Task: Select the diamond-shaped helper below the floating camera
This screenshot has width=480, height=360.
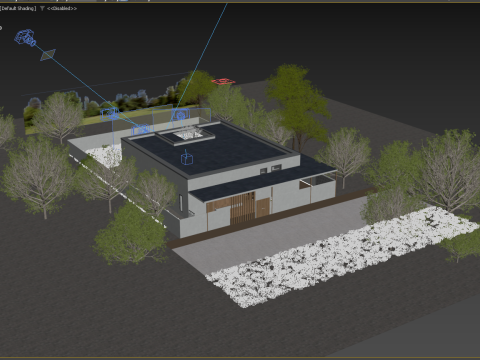Action: (48, 55)
